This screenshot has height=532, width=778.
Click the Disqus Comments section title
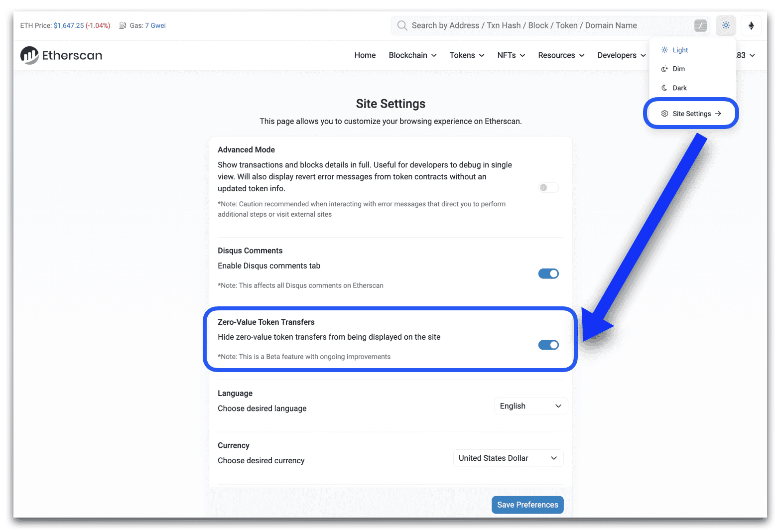pyautogui.click(x=250, y=251)
